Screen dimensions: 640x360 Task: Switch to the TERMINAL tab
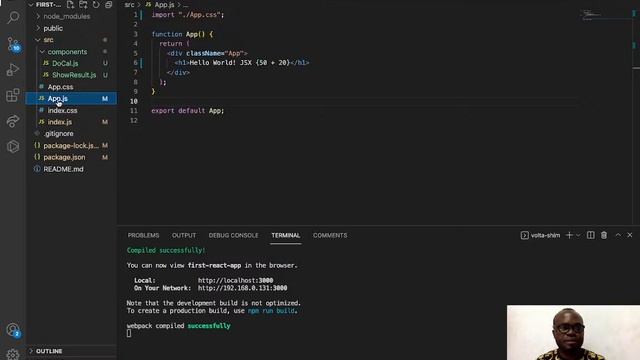pyautogui.click(x=286, y=236)
